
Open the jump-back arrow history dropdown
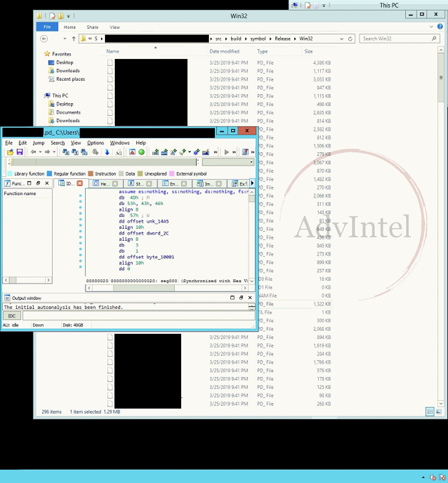40,152
